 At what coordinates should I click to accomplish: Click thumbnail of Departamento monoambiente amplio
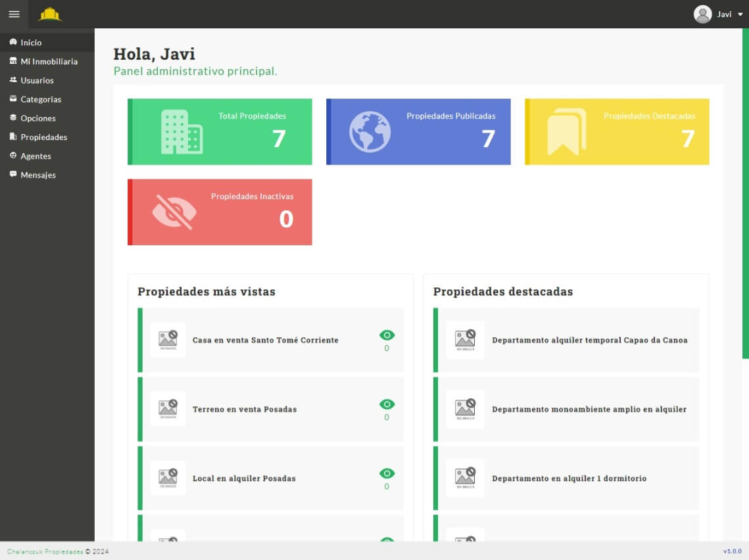coord(465,409)
